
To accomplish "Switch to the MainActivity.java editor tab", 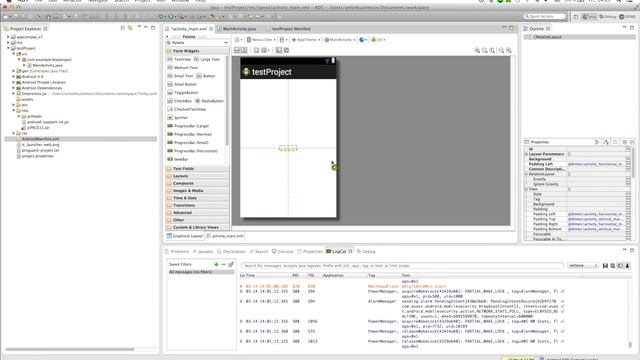I will point(240,29).
